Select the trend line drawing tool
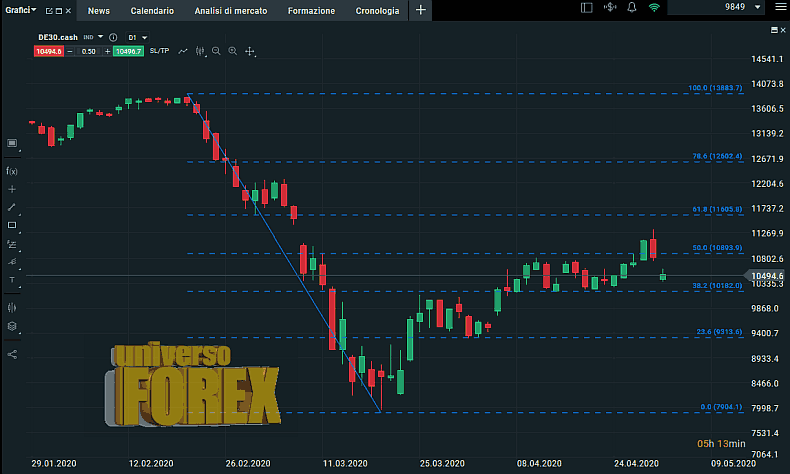Image resolution: width=790 pixels, height=474 pixels. click(x=12, y=207)
